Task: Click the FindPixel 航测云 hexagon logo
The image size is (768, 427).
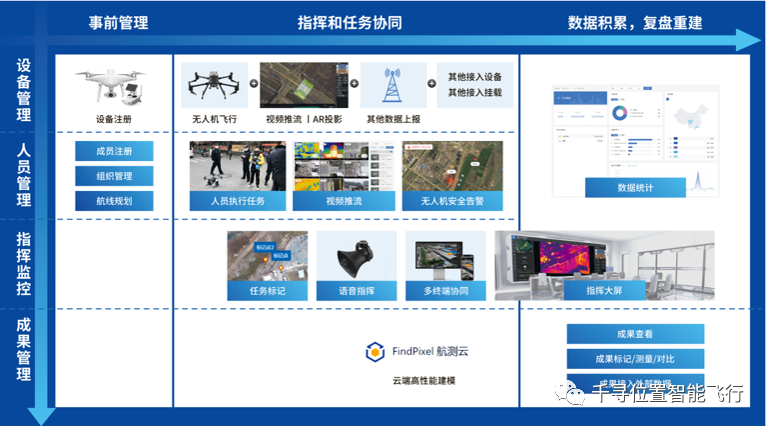Action: tap(374, 351)
